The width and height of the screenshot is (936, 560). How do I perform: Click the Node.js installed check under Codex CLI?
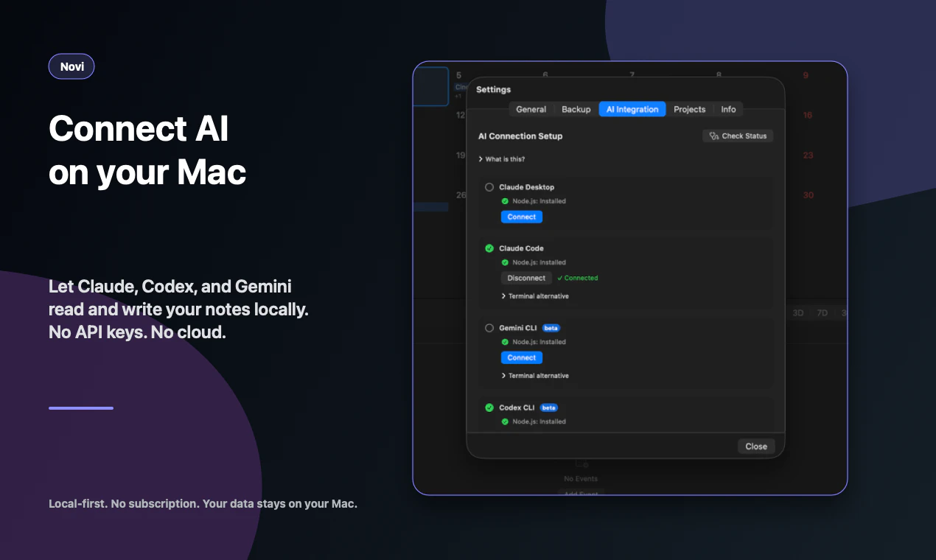(505, 421)
